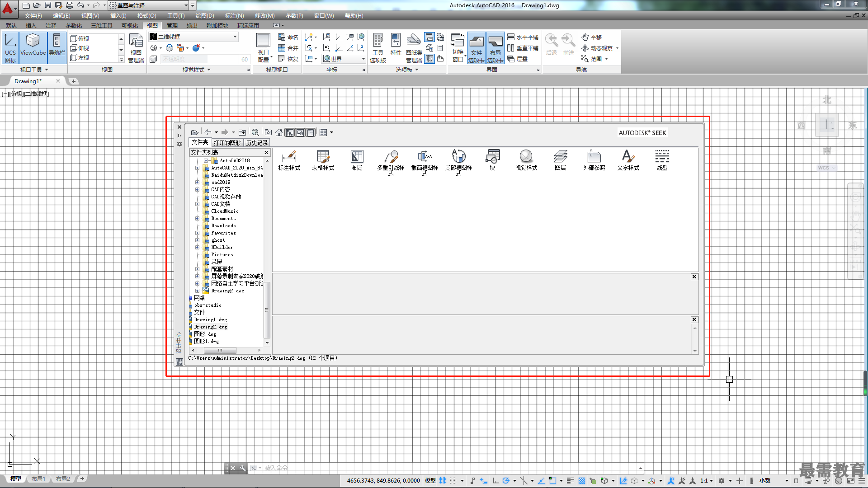
Task: Open the 多重引线样式 item
Action: pos(391,163)
